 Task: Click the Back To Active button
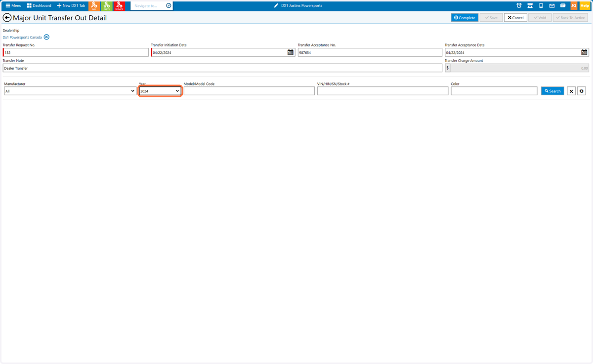(x=570, y=17)
